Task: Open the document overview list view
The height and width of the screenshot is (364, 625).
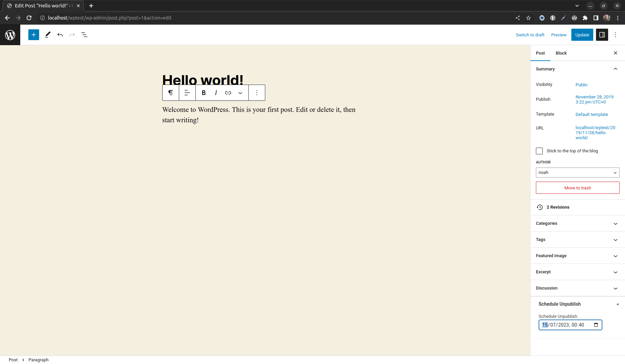Action: (84, 35)
